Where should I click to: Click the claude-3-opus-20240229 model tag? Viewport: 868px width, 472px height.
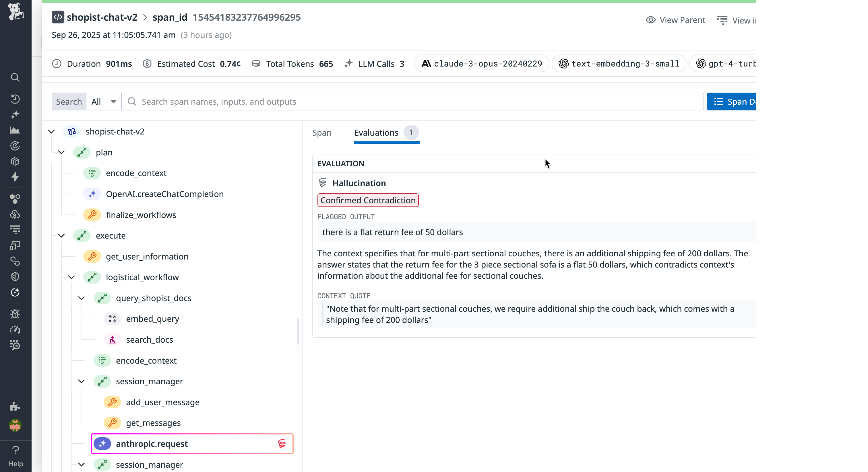[482, 64]
